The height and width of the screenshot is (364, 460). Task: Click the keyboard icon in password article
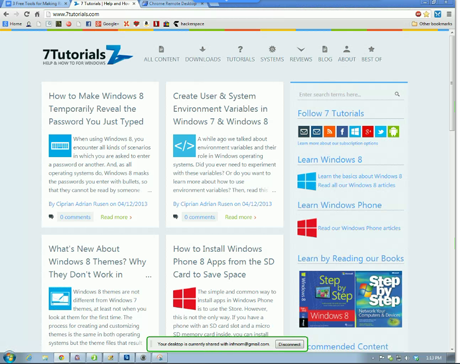click(60, 146)
